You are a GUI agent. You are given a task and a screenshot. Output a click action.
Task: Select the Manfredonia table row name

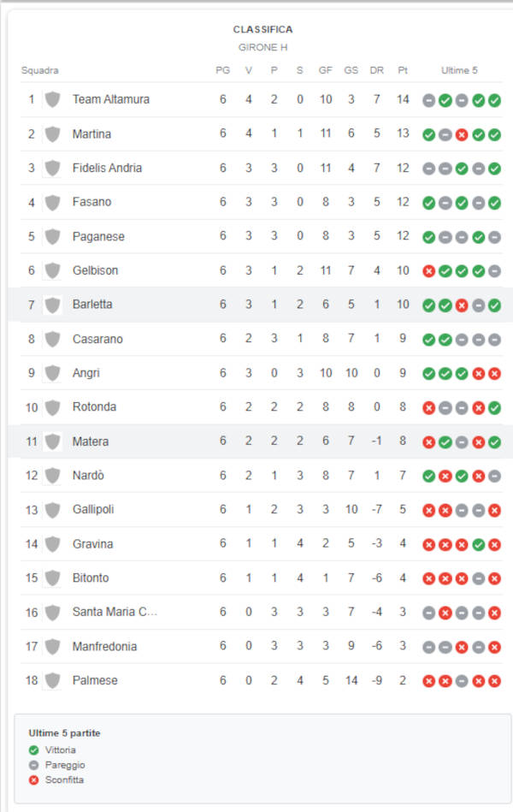tap(104, 646)
